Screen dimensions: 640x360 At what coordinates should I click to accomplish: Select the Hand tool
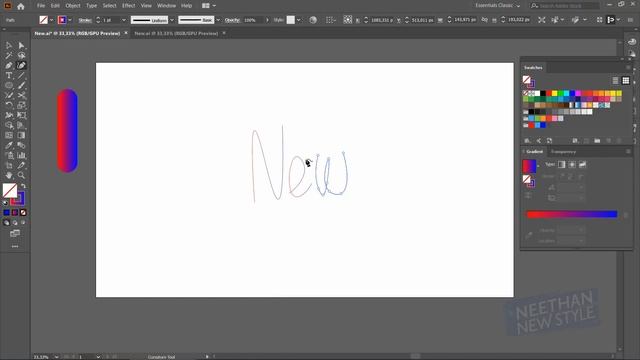click(x=9, y=175)
